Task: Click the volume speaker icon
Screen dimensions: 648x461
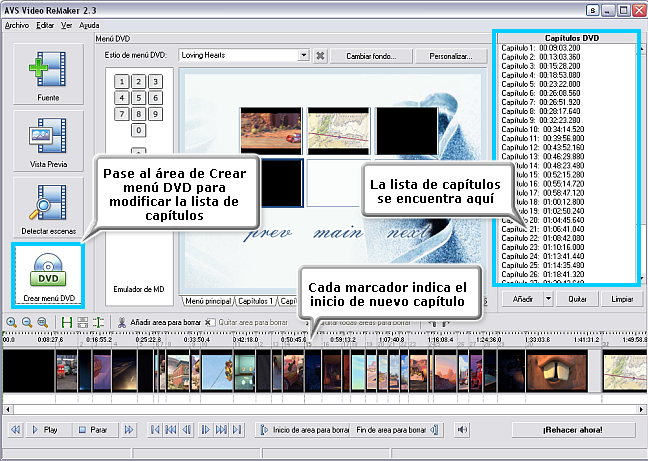Action: [462, 430]
